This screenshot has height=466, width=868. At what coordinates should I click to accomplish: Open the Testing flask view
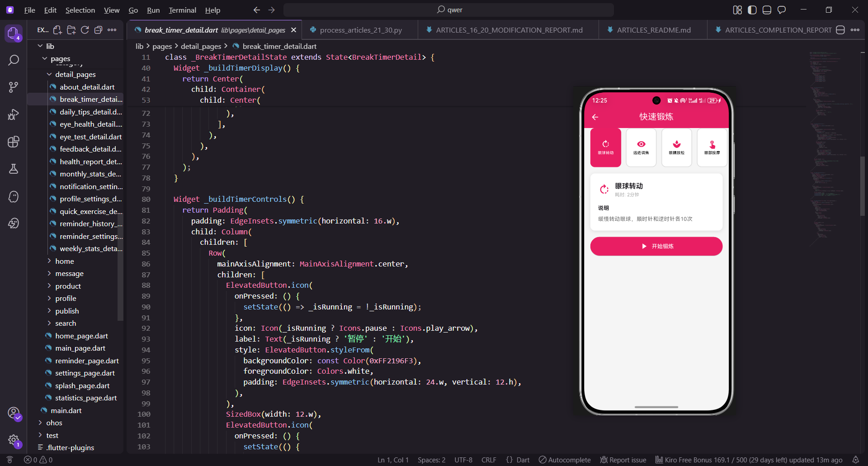(14, 169)
